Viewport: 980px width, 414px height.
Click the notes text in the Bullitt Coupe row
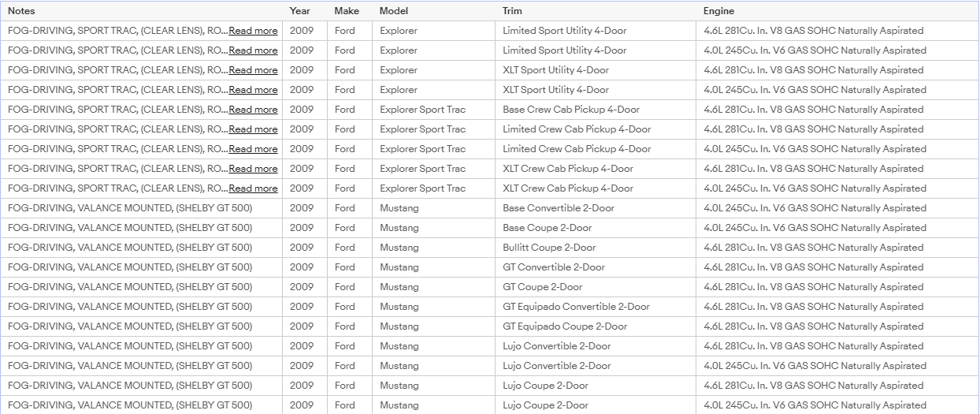click(130, 248)
